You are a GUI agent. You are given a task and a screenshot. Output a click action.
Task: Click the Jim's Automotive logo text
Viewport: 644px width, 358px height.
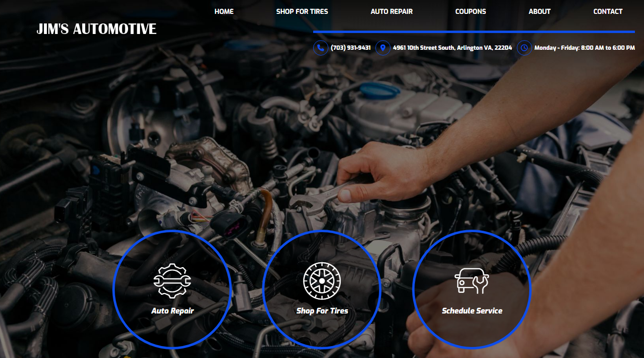[97, 29]
